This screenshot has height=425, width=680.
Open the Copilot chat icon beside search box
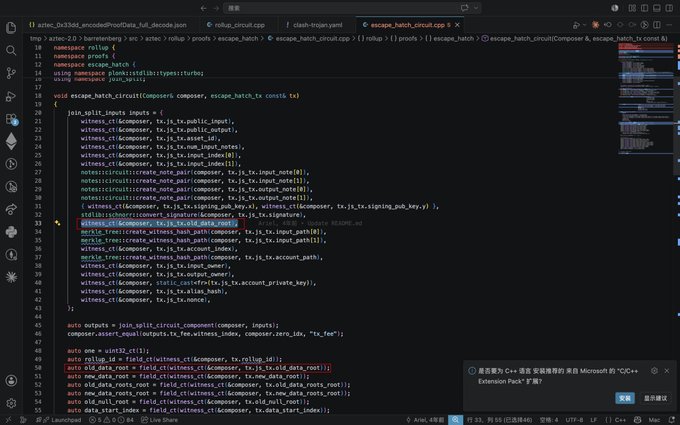coord(464,8)
